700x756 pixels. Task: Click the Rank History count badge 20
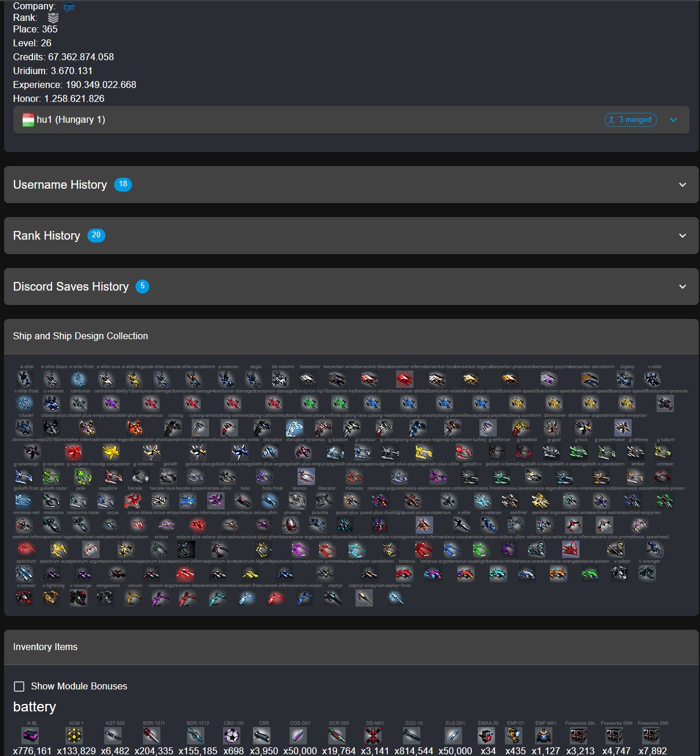pos(96,235)
